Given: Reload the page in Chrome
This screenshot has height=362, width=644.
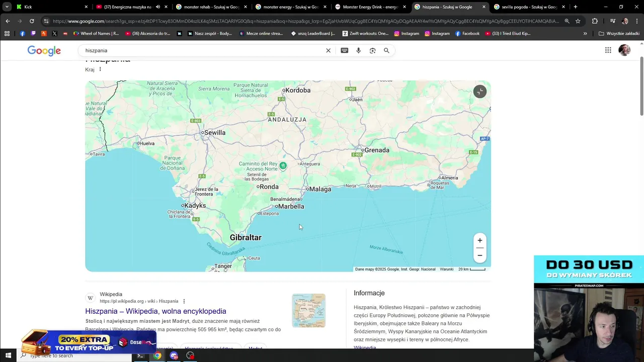Looking at the screenshot, I should click(x=32, y=21).
